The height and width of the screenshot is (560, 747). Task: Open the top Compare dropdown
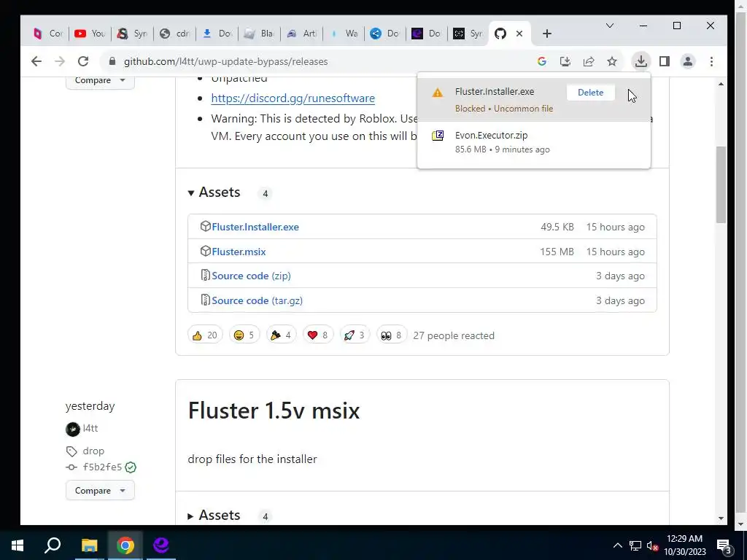tap(100, 81)
